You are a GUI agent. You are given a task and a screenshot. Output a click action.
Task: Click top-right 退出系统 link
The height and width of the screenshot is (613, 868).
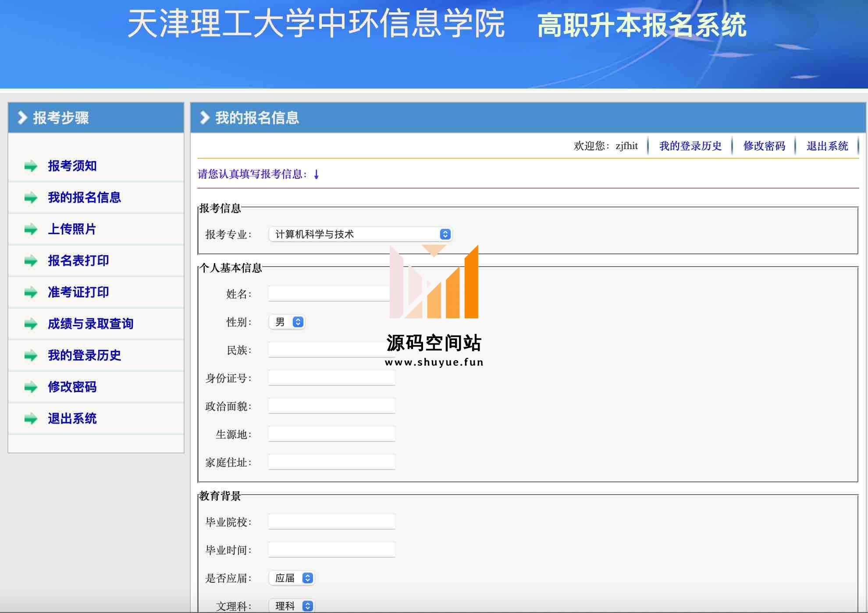pos(827,146)
